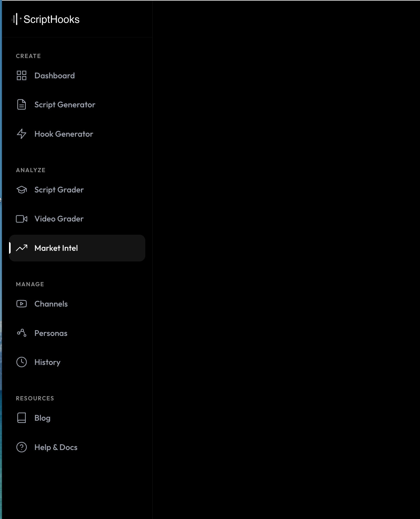Image resolution: width=420 pixels, height=519 pixels.
Task: Click the Personas nodes icon
Action: pyautogui.click(x=22, y=333)
